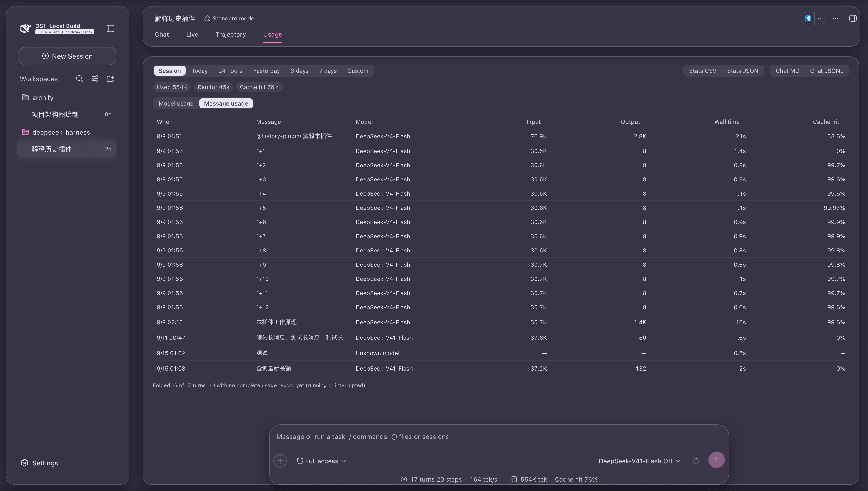Switch to Model usage view
Screen dimensions: 868x491
[176, 104]
